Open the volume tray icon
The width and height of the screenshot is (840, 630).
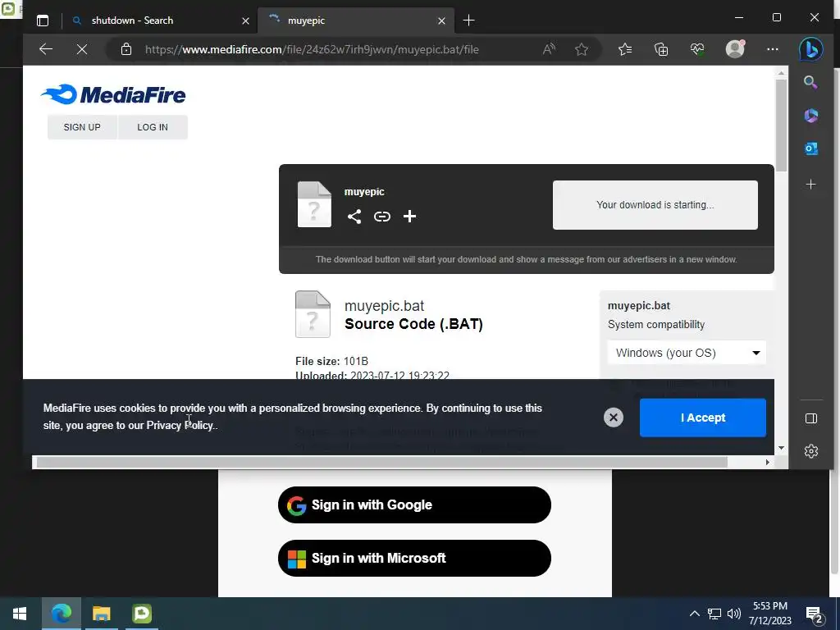coord(734,614)
